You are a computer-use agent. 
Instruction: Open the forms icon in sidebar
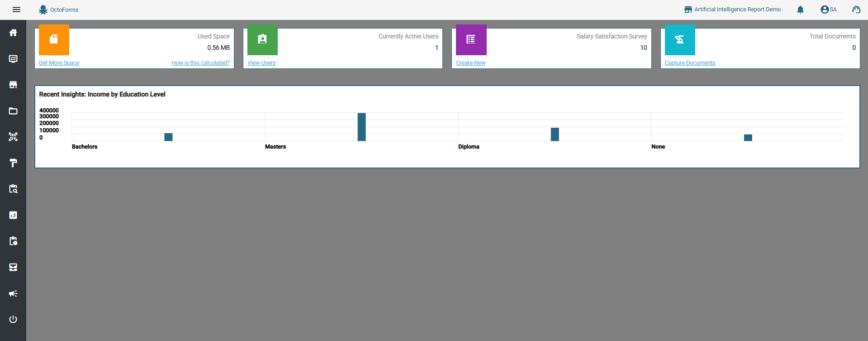pos(13,59)
